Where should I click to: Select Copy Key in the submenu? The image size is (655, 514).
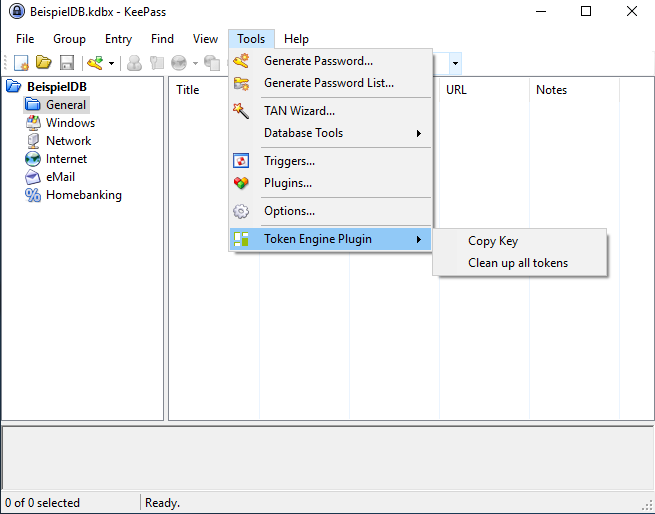click(x=520, y=241)
